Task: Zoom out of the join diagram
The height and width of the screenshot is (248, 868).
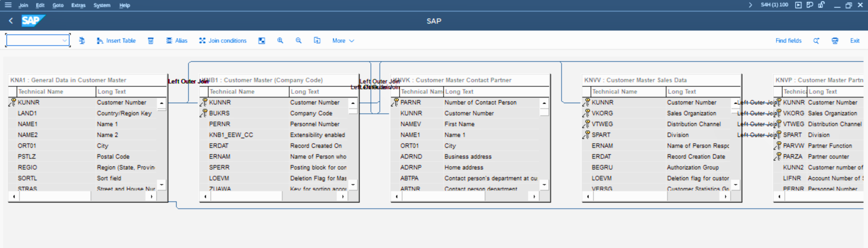Action: coord(299,40)
